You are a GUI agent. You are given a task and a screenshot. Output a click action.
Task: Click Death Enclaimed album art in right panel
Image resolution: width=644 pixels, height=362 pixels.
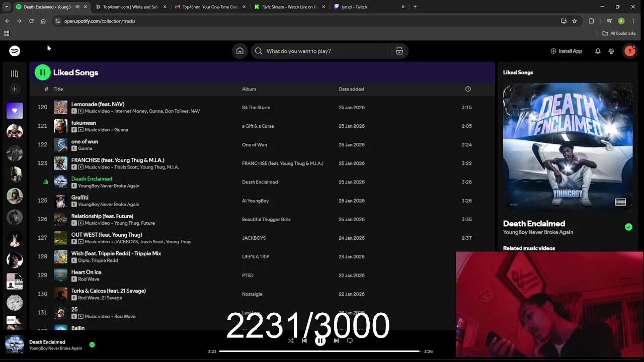coord(568,148)
